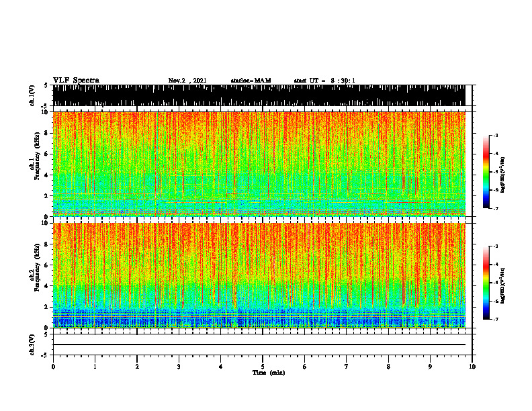Screen dimensions: 532x411
Task: Click the time-axis tick label "10"
Action: (472, 367)
